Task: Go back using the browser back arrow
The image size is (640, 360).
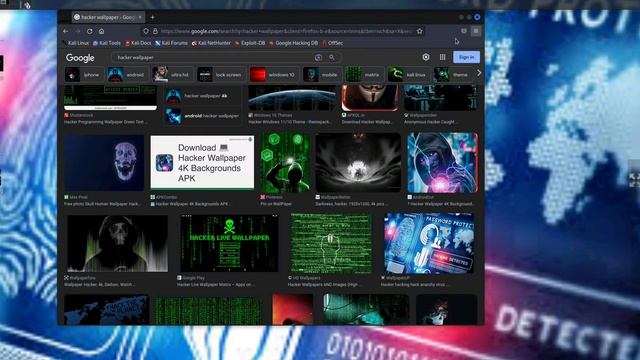Action: point(66,31)
